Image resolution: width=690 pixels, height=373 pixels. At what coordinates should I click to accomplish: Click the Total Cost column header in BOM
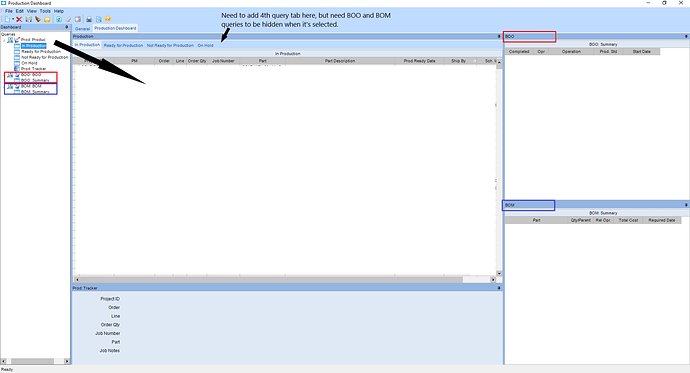pyautogui.click(x=628, y=220)
